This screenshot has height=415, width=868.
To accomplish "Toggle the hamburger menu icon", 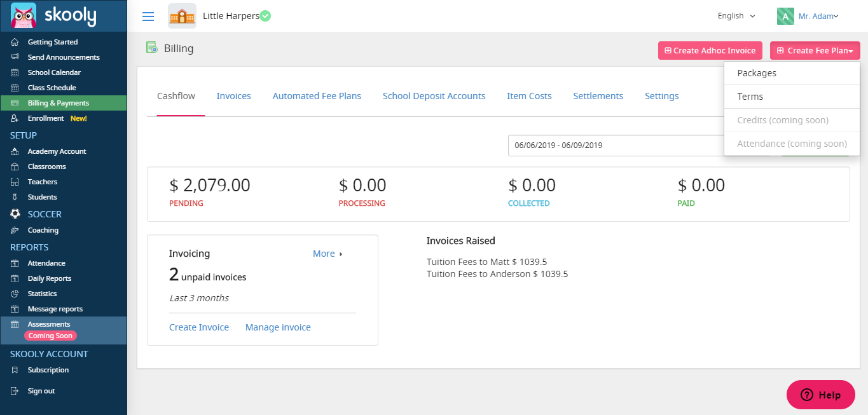I will click(148, 17).
